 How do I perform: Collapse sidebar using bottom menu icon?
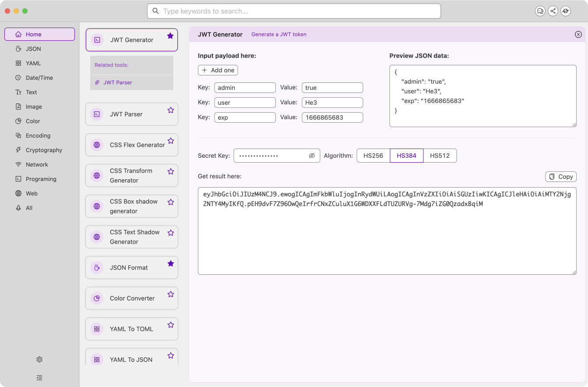[39, 377]
